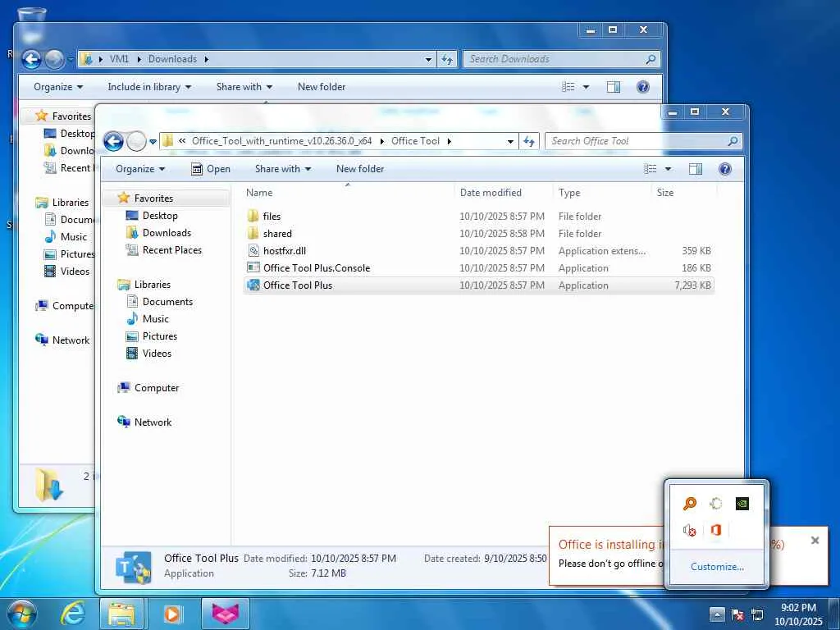840x630 pixels.
Task: Sort by the Name column header
Action: (348, 193)
